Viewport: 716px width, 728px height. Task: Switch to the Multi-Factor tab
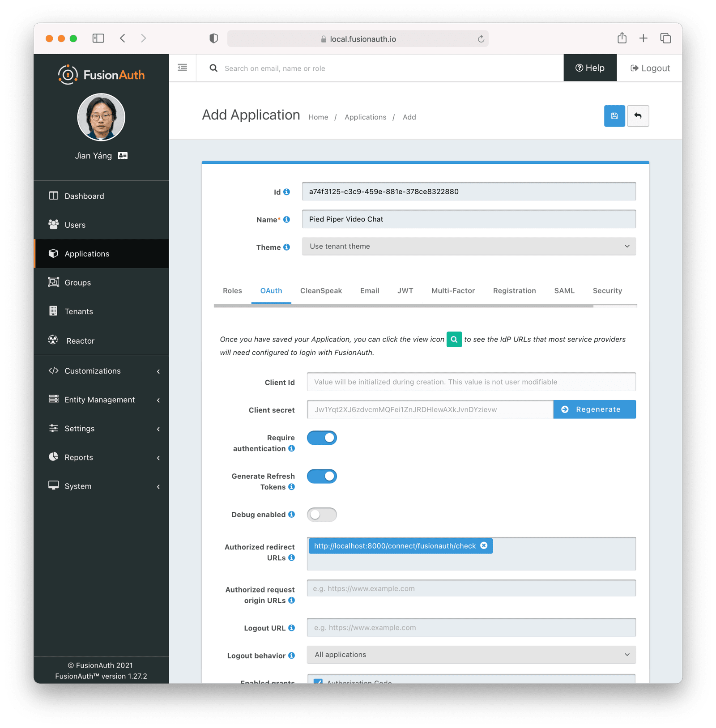(453, 291)
